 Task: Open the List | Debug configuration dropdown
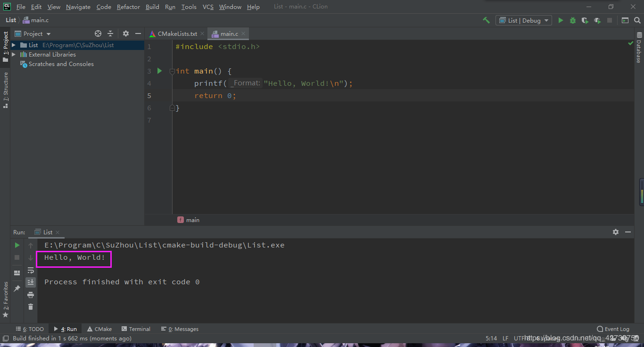coord(523,20)
